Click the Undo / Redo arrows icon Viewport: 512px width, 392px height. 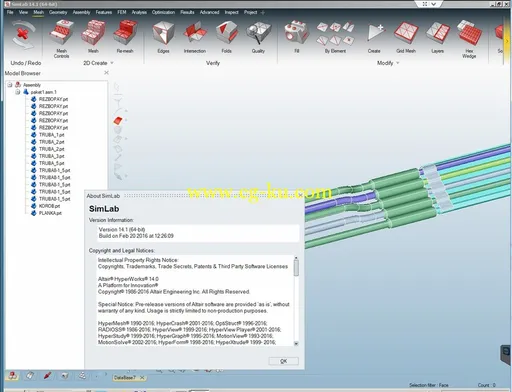tap(23, 36)
